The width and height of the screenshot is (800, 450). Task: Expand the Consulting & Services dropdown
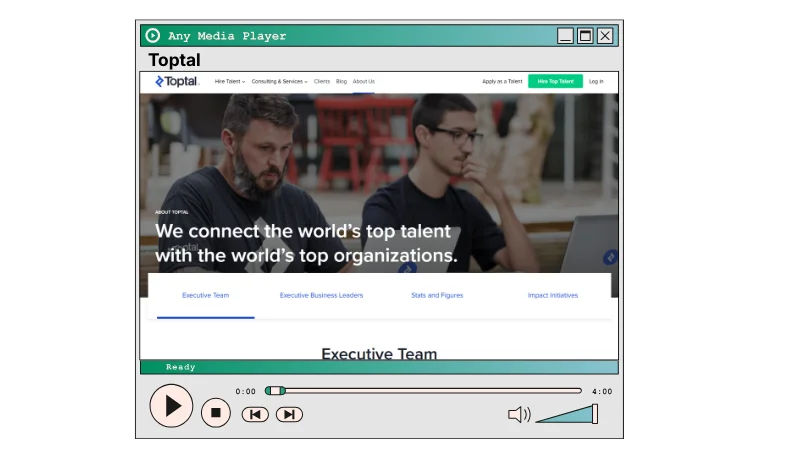click(x=280, y=81)
